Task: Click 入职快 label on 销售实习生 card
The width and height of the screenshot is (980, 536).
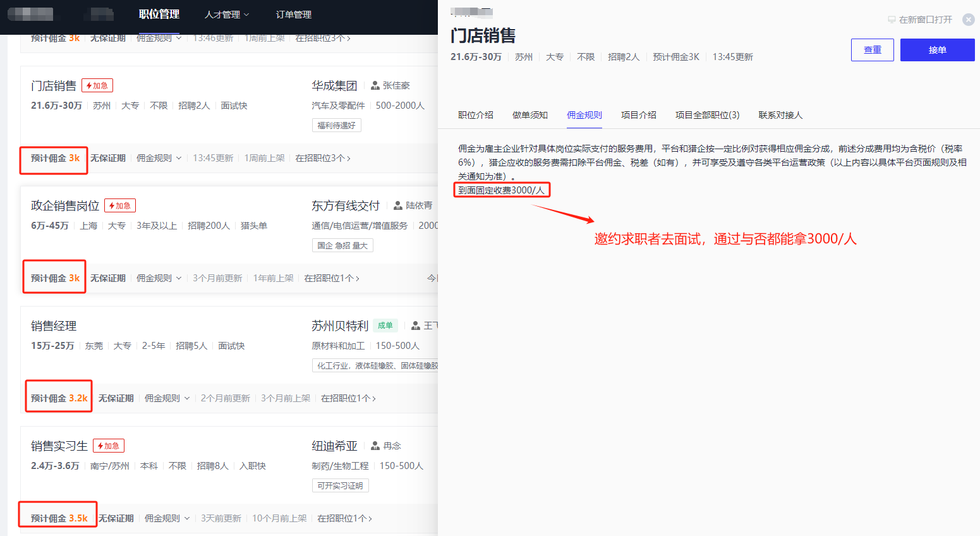Action: (x=253, y=466)
